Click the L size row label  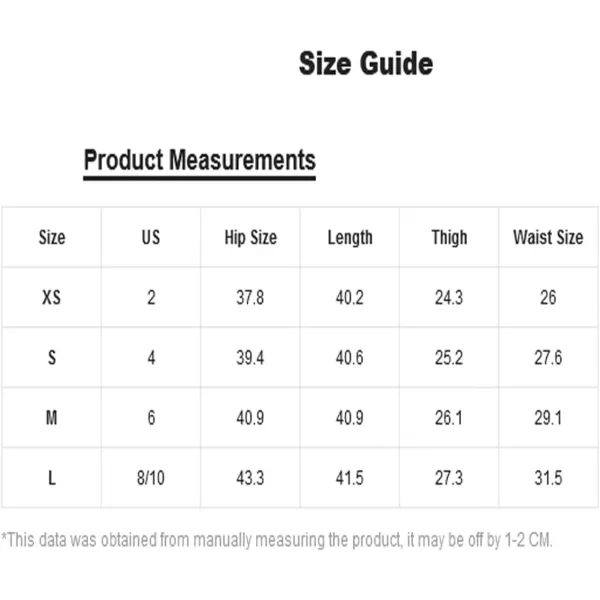(x=52, y=478)
